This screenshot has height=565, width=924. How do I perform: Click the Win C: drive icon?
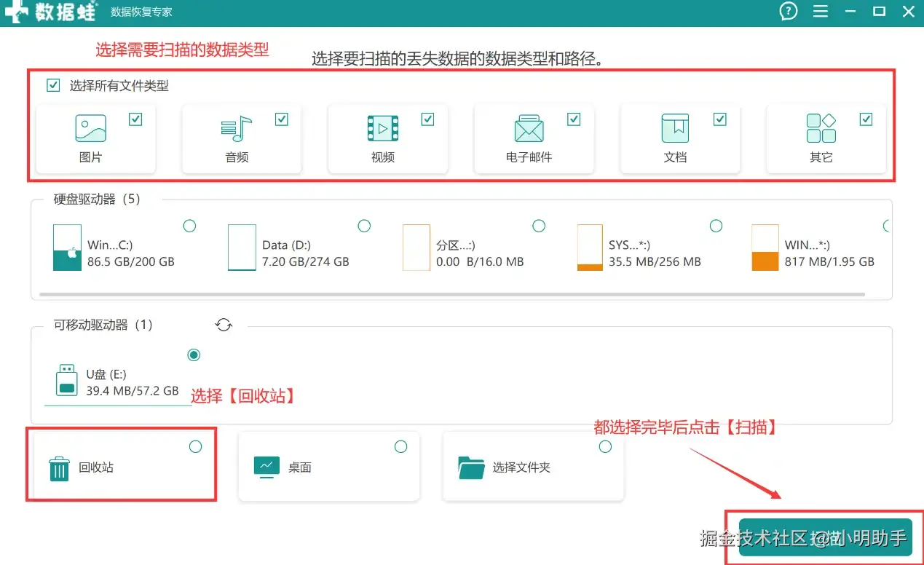[x=67, y=248]
